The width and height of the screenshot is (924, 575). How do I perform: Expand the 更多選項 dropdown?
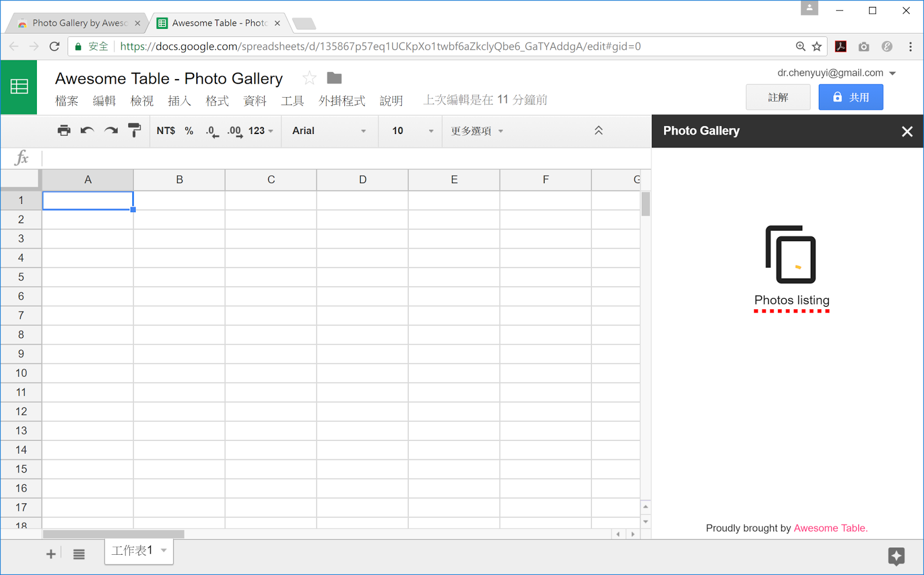tap(477, 131)
